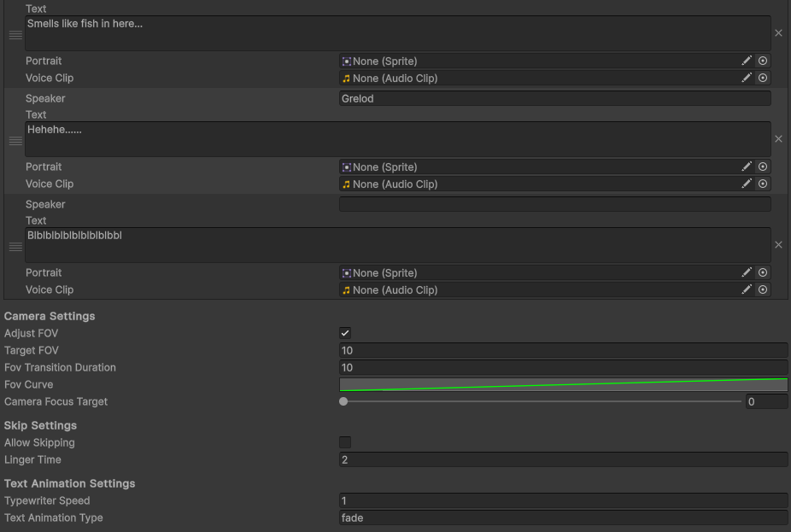The image size is (791, 532).
Task: Click the empty Speaker field of last entry
Action: (x=555, y=204)
